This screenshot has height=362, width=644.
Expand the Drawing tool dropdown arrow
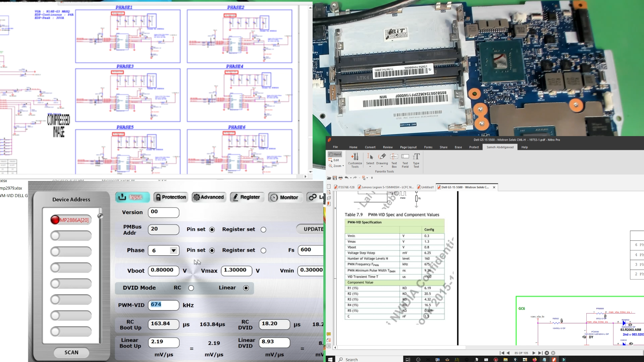point(382,167)
